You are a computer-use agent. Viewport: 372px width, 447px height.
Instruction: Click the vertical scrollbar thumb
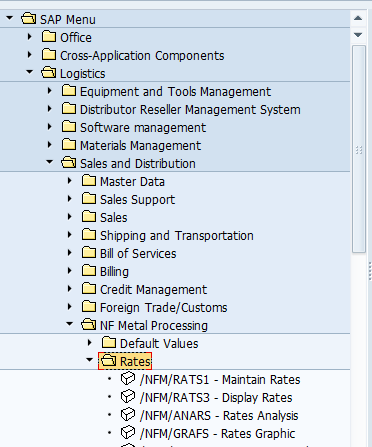(359, 149)
